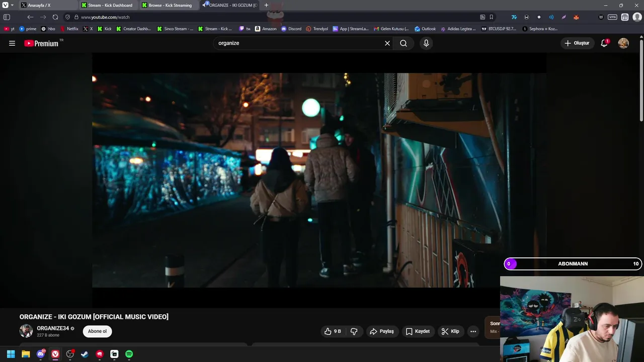Open Windows Start menu
This screenshot has width=644, height=362.
11,354
